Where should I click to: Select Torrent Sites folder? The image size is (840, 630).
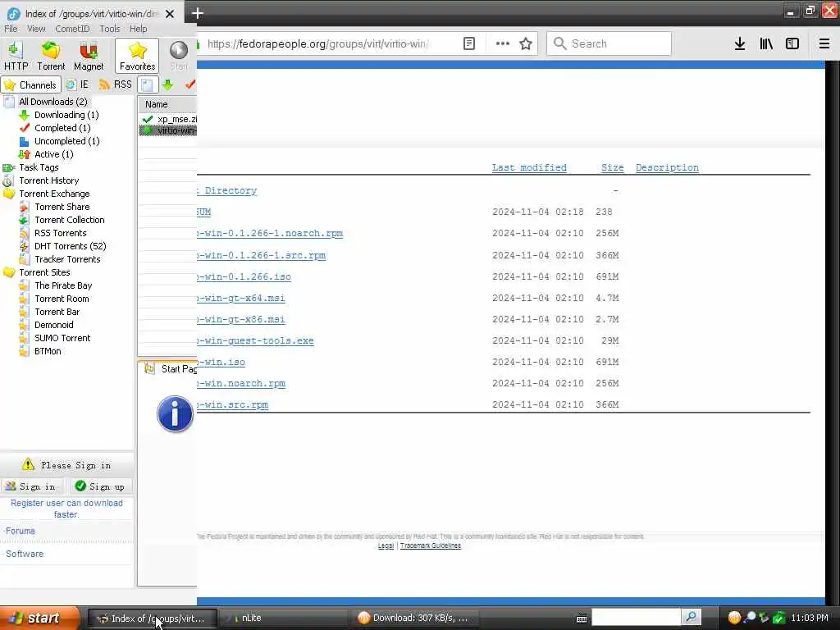point(44,272)
